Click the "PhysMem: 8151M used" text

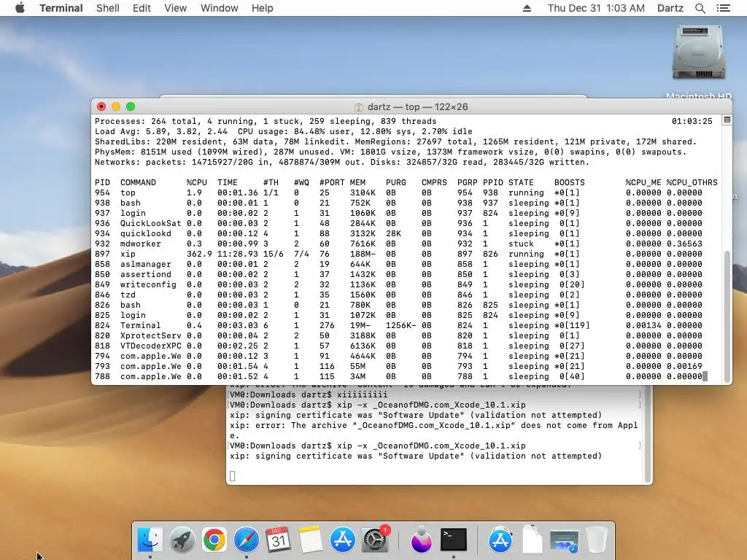coord(143,152)
